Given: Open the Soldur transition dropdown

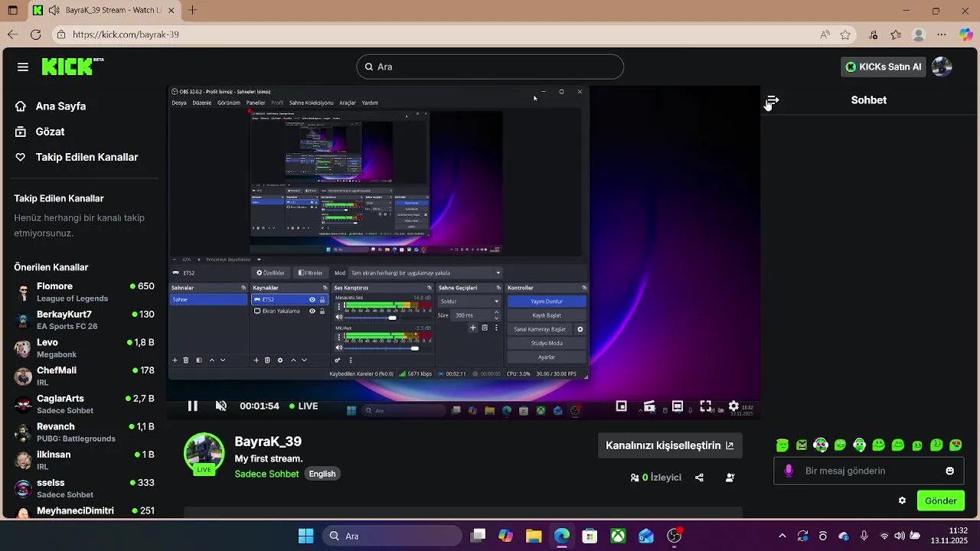Looking at the screenshot, I should (x=469, y=301).
